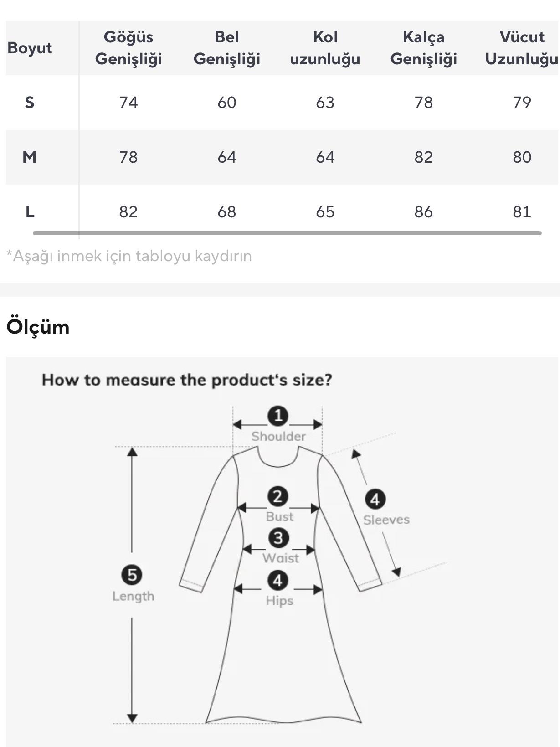This screenshot has height=747, width=560.
Task: Click the Kalça Genişliği column header
Action: point(423,48)
